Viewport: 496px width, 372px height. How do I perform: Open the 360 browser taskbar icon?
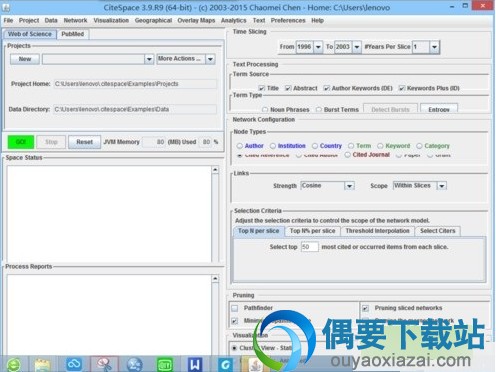(13, 364)
